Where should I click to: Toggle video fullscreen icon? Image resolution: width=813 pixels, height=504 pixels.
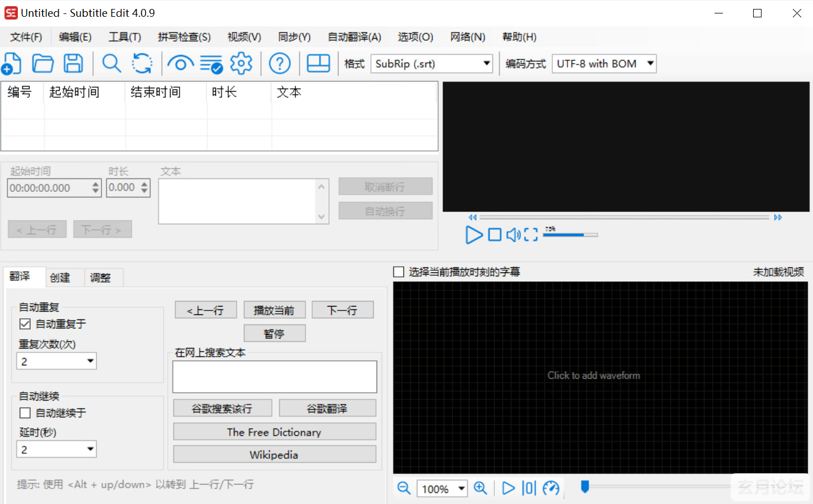(x=531, y=234)
